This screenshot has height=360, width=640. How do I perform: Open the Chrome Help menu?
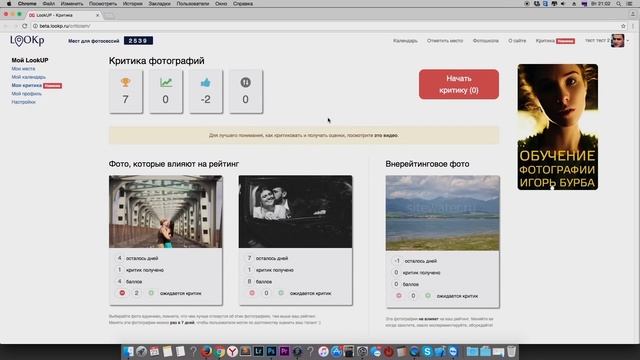243,4
